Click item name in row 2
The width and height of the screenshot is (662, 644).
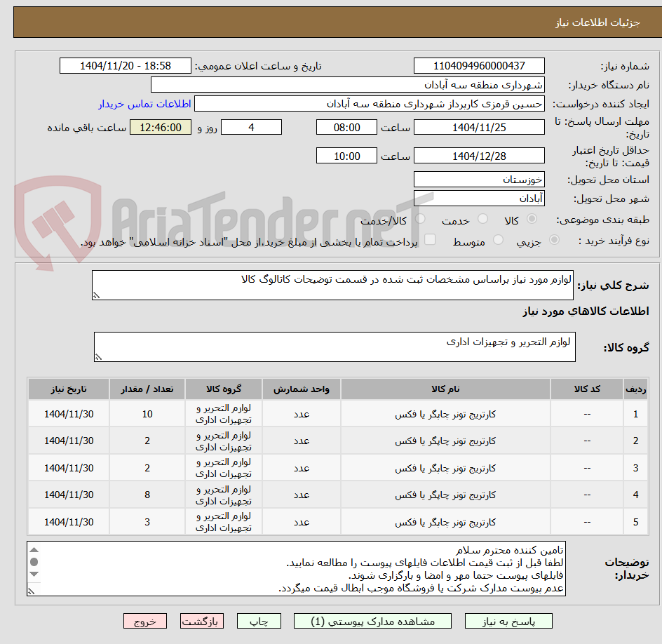click(x=445, y=441)
